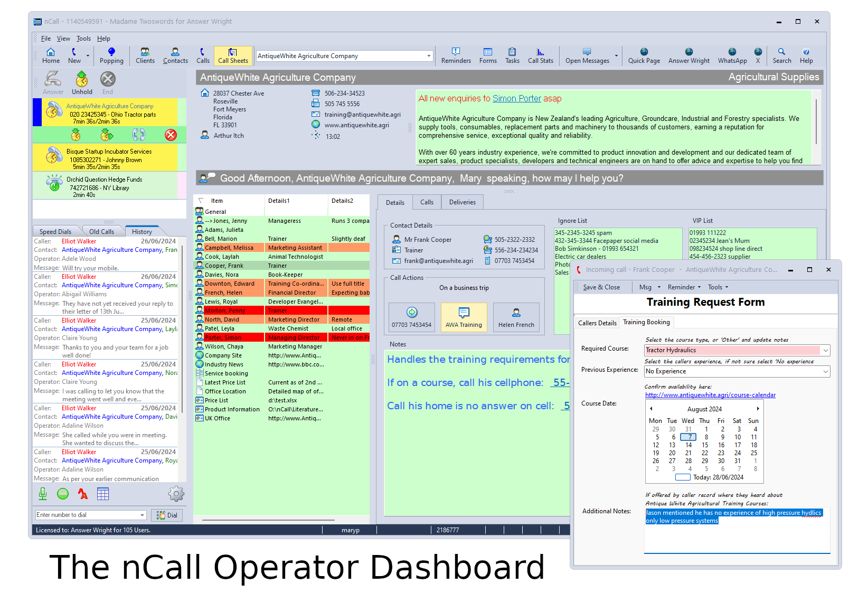
Task: Go to the next month in calendar
Action: point(758,409)
